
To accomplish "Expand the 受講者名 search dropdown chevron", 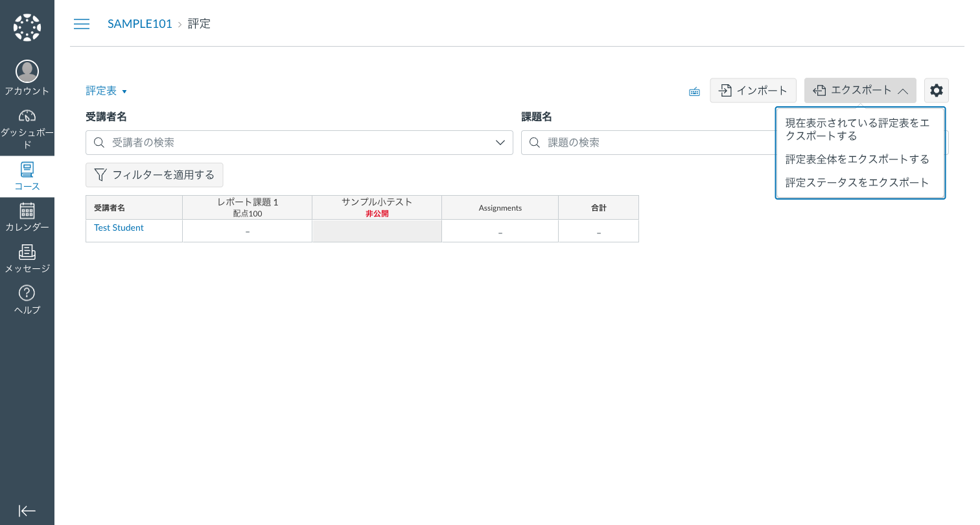I will coord(500,143).
